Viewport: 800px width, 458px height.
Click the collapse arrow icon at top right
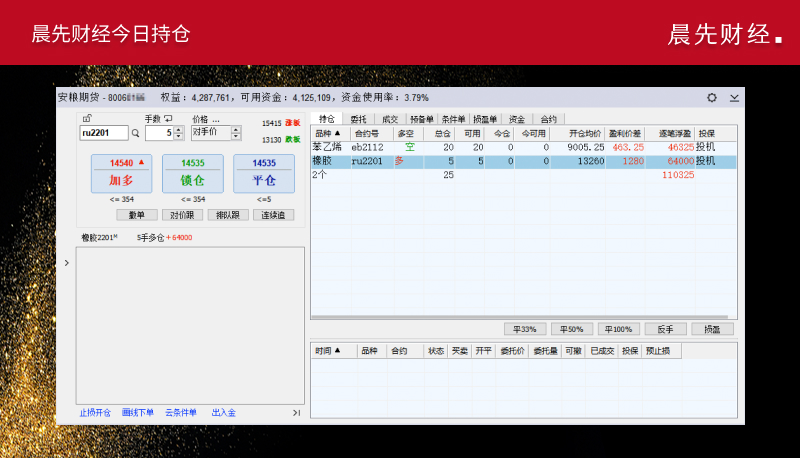[734, 98]
